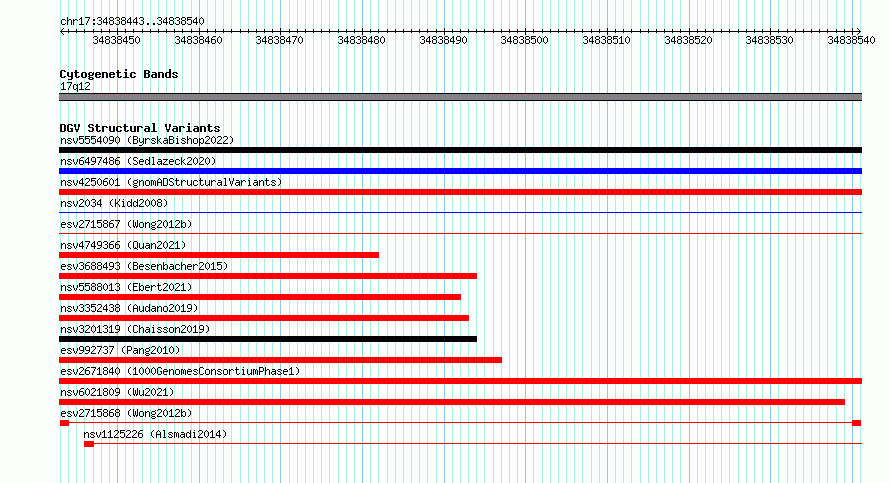Image resolution: width=890 pixels, height=483 pixels.
Task: Select the red nsv6021809 variant bar
Action: [452, 402]
